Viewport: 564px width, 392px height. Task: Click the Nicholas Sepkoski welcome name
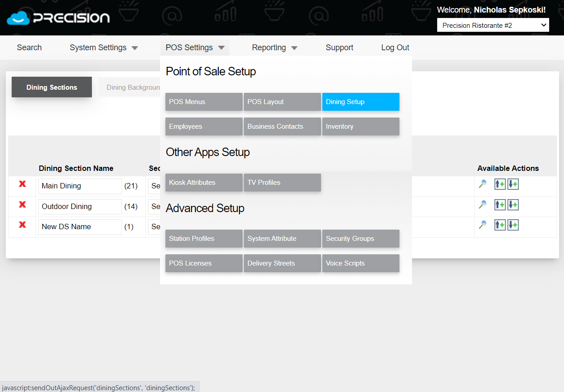pyautogui.click(x=510, y=10)
